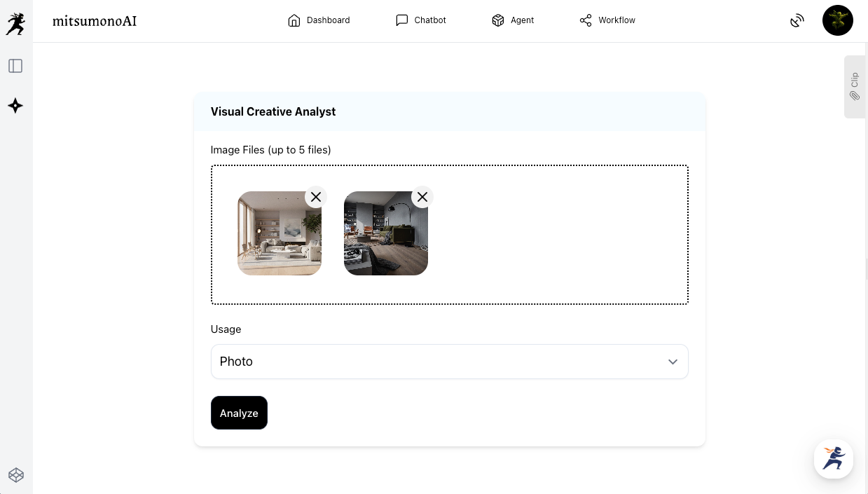Open the ninja chat assistant bubble
Image resolution: width=868 pixels, height=494 pixels.
833,459
